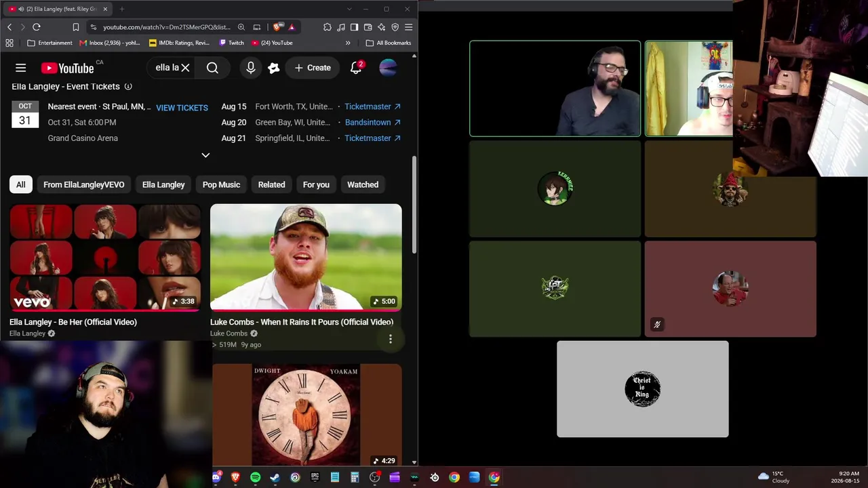Open the Dwight Yoakam clock thumbnail
This screenshot has height=488, width=868.
click(x=307, y=415)
